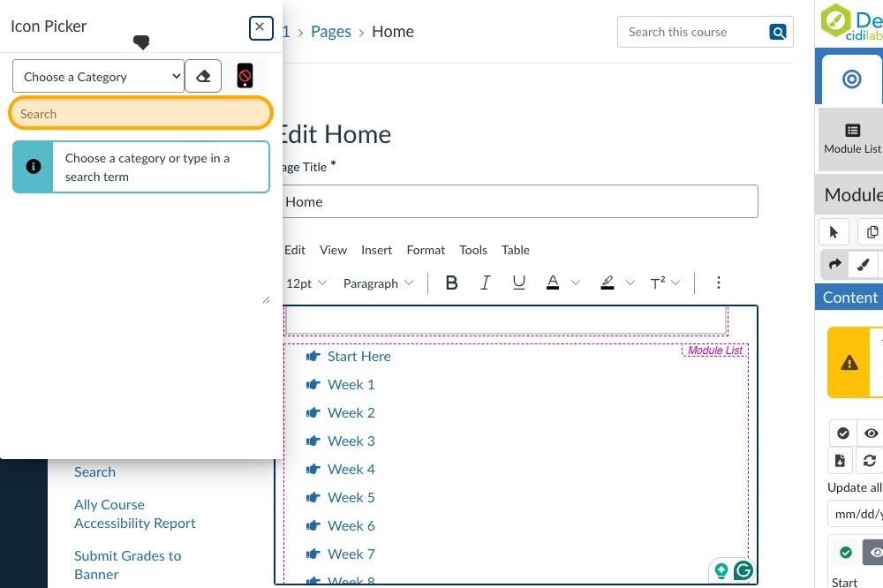Click the Grammarly icon in editor
Image resolution: width=883 pixels, height=588 pixels.
point(743,571)
